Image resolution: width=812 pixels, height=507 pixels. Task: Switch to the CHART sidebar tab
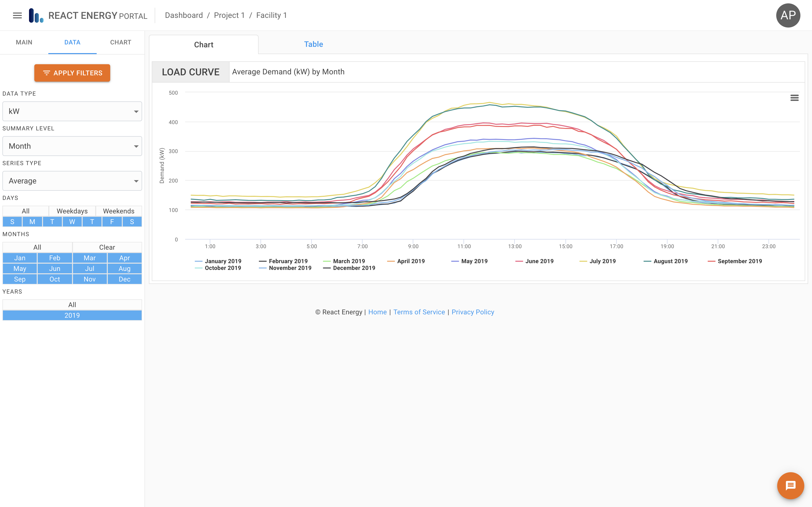(x=120, y=42)
